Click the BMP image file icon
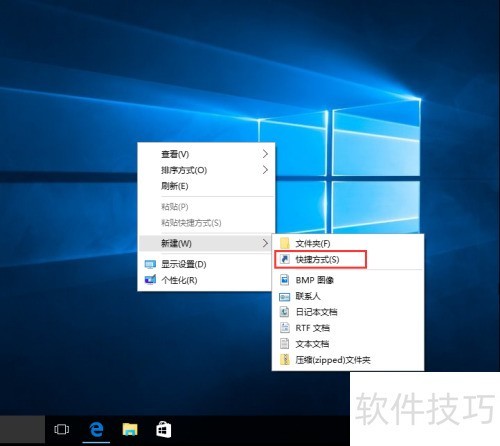Viewport: 500px width, 446px height. point(284,280)
